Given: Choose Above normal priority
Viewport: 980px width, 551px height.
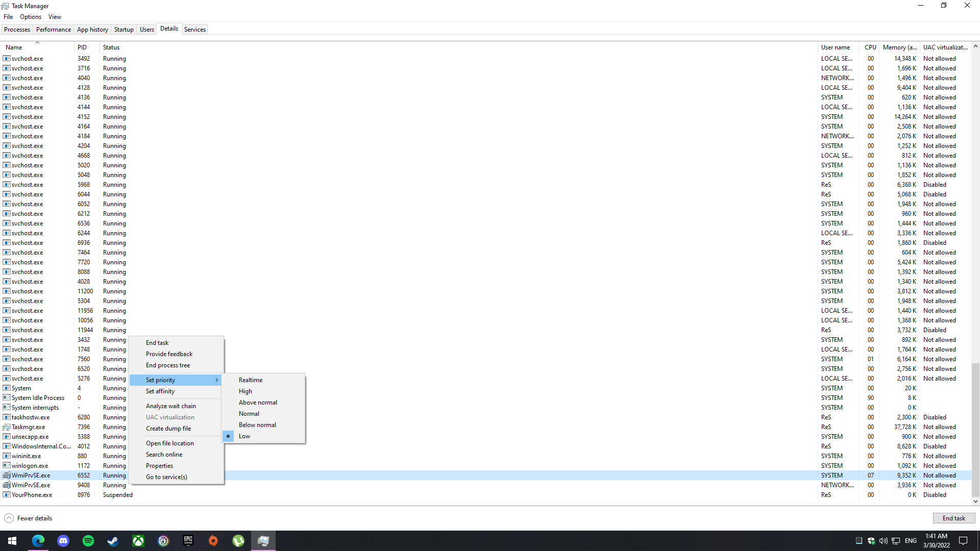Looking at the screenshot, I should coord(258,403).
